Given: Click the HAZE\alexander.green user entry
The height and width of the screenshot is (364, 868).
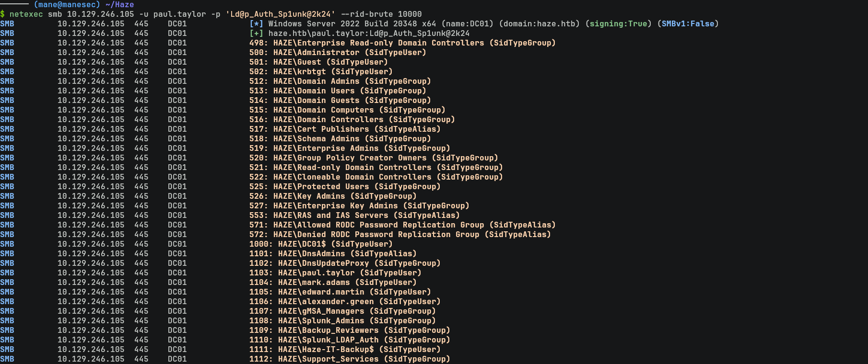Looking at the screenshot, I should click(x=326, y=301).
